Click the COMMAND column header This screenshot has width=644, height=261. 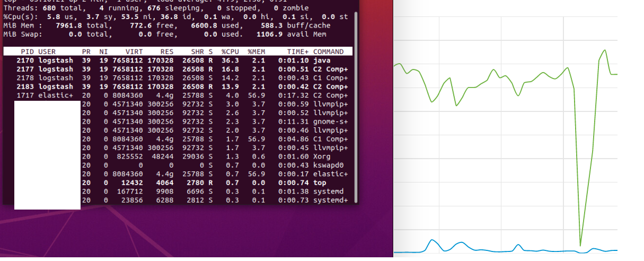click(328, 51)
